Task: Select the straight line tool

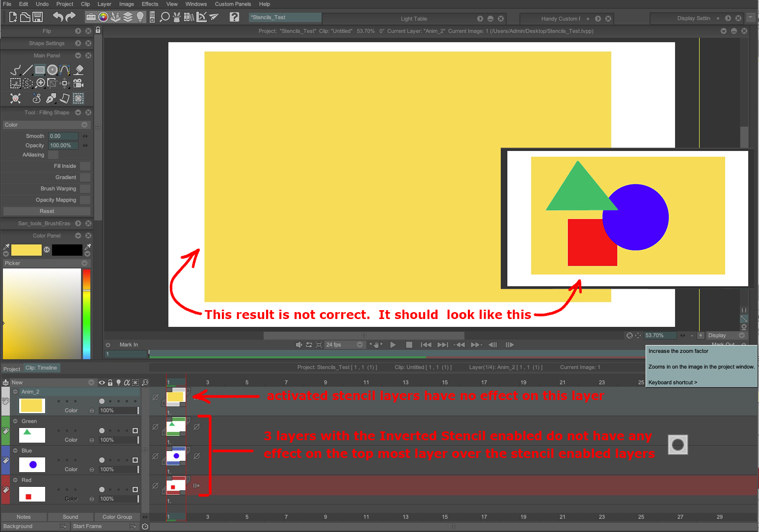Action: [28, 70]
